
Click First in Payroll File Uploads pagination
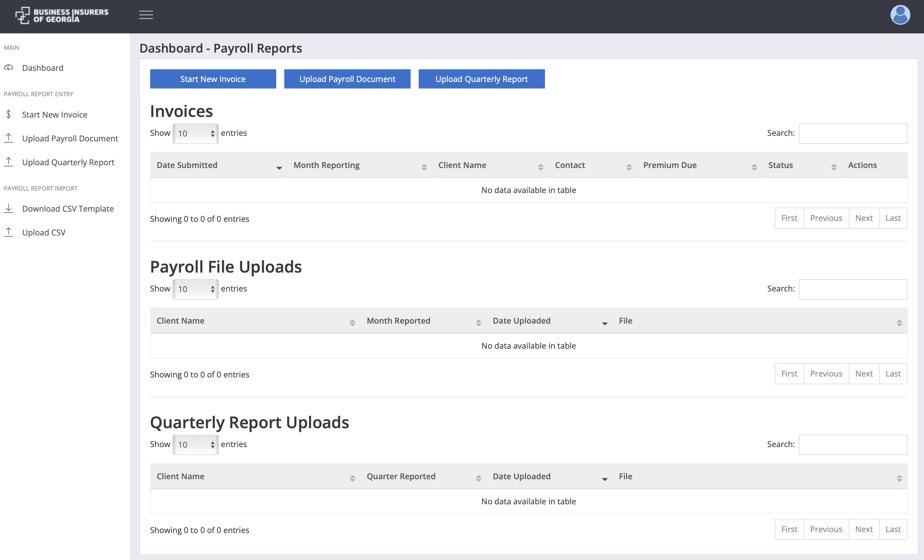click(789, 373)
